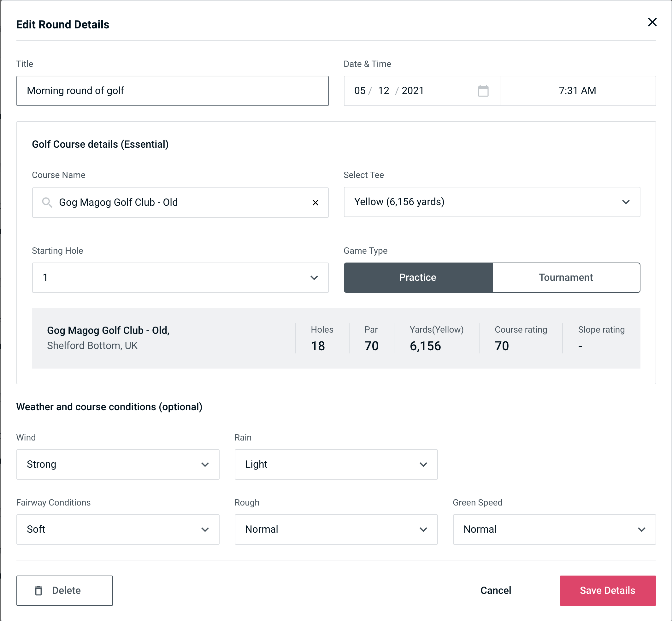Click the dropdown chevron for Wind field
672x621 pixels.
(205, 465)
